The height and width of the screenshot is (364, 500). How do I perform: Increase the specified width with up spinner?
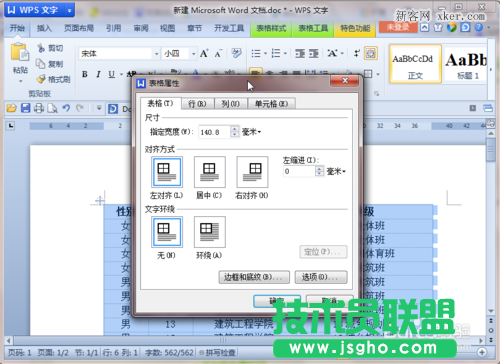click(x=235, y=129)
